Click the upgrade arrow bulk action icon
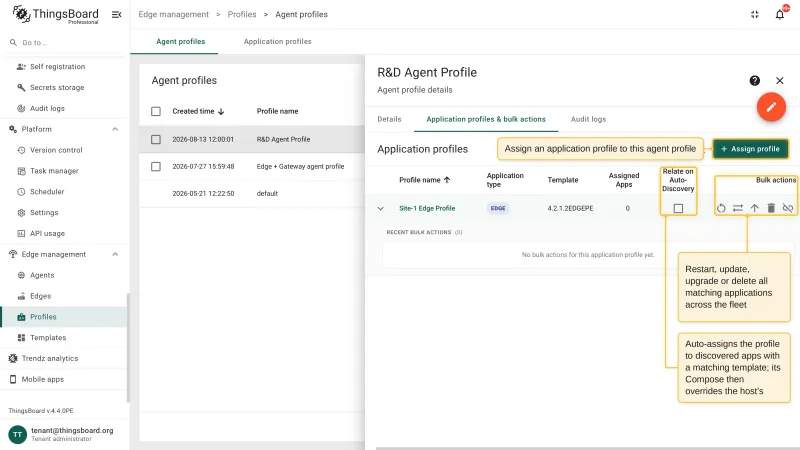Image resolution: width=800 pixels, height=450 pixels. point(755,208)
